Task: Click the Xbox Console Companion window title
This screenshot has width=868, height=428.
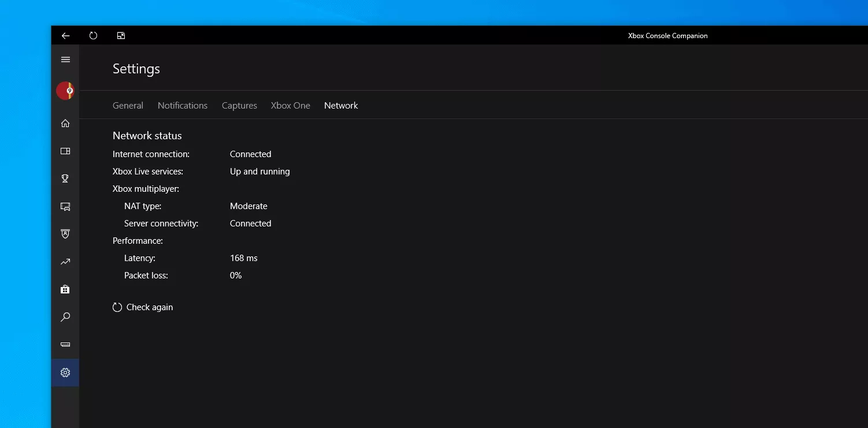Action: click(668, 36)
